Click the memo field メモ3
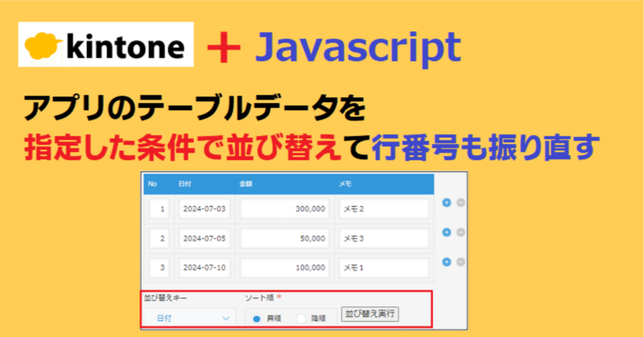The height and width of the screenshot is (337, 644). 384,238
